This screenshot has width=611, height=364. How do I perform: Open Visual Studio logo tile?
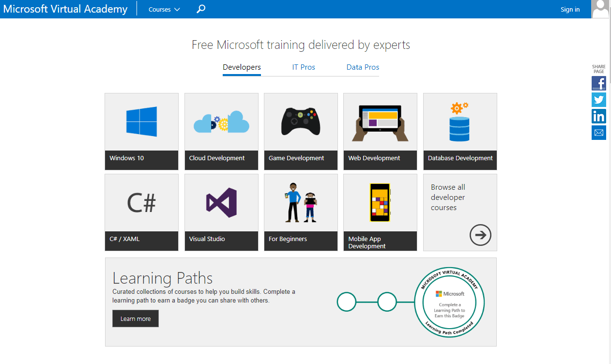221,212
